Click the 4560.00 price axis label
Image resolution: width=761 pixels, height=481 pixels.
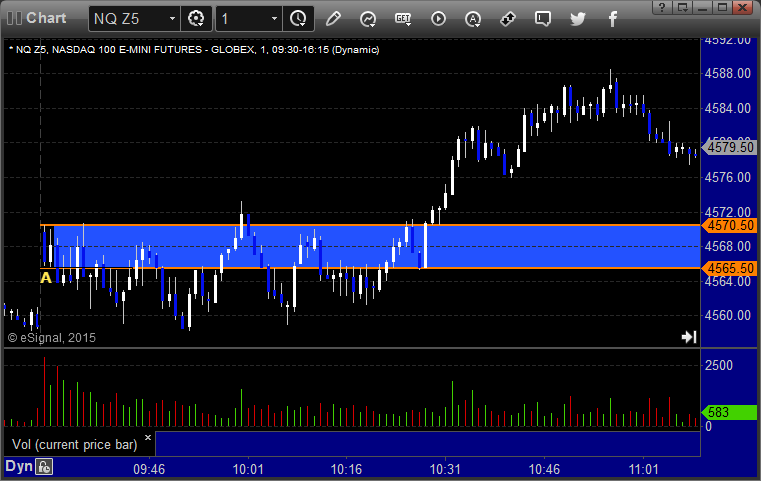point(728,315)
